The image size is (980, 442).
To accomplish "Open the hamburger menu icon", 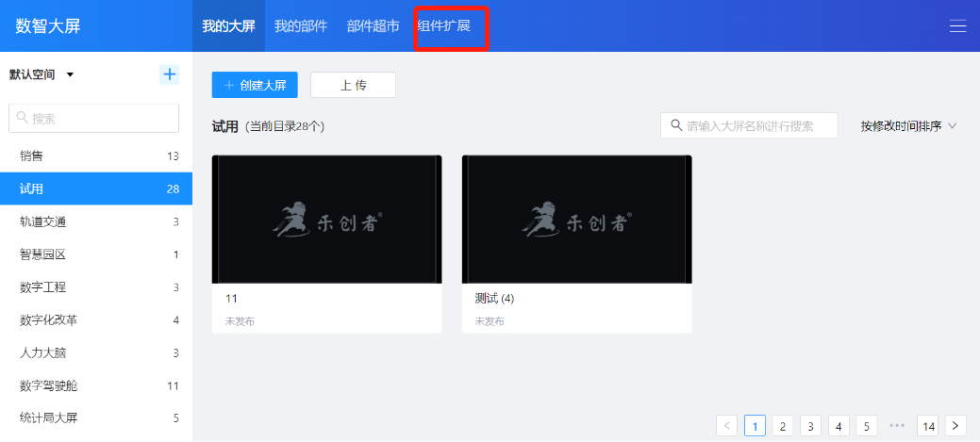I will coord(957,26).
